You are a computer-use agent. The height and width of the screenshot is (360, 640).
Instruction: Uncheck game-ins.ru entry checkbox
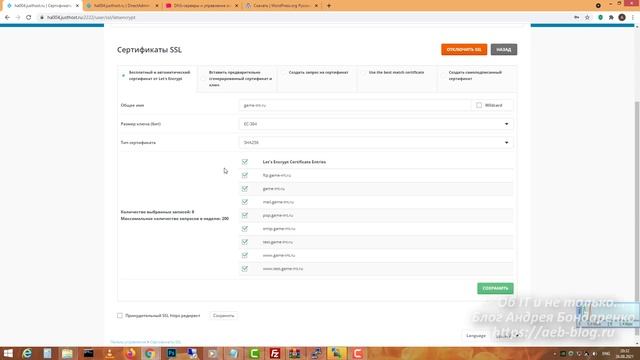pyautogui.click(x=244, y=189)
